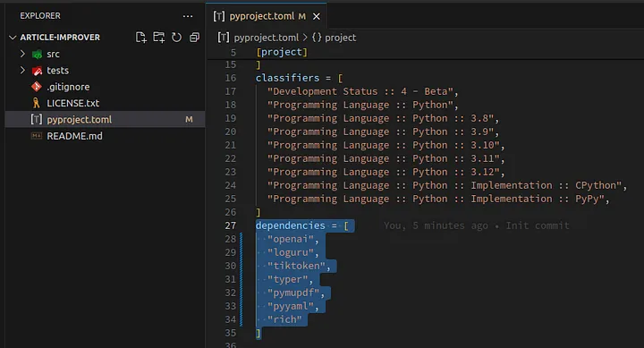Image resolution: width=644 pixels, height=348 pixels.
Task: Click the markdown icon beside README.md
Action: click(37, 136)
